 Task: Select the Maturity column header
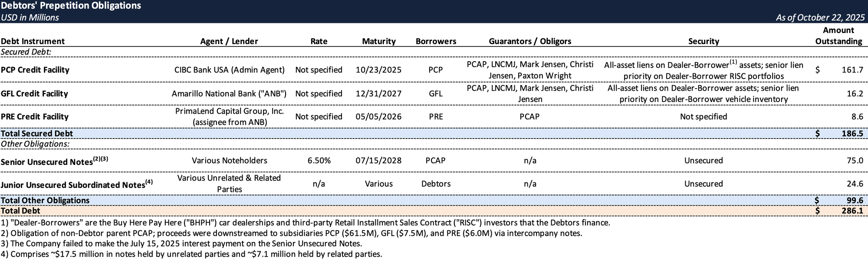coord(378,41)
